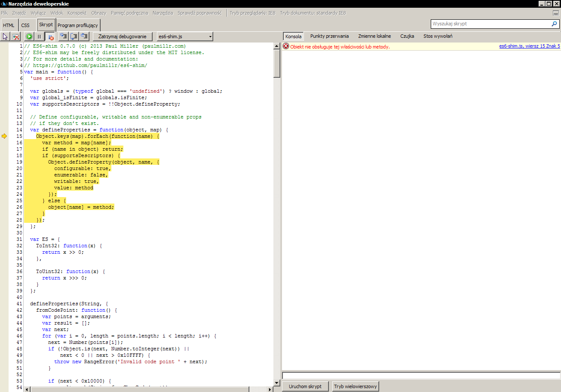Open the Wyłącz menu
Viewport: 561px width, 392px height.
[x=38, y=13]
